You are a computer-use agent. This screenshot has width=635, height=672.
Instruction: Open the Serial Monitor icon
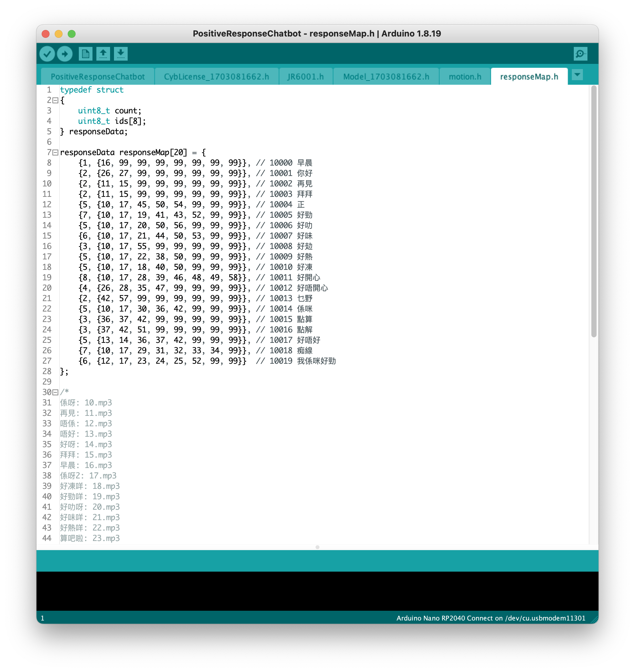[x=580, y=53]
